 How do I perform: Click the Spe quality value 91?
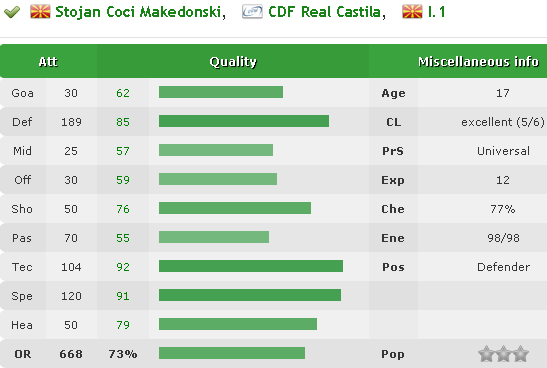123,296
